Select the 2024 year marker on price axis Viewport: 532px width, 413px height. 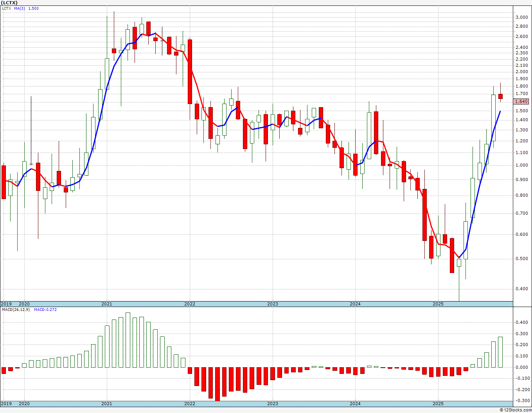pyautogui.click(x=355, y=304)
